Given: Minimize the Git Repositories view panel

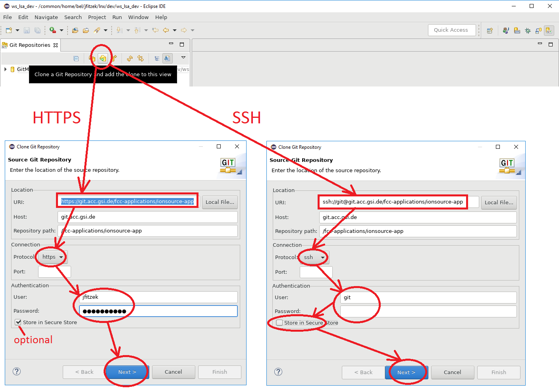Looking at the screenshot, I should coord(171,44).
